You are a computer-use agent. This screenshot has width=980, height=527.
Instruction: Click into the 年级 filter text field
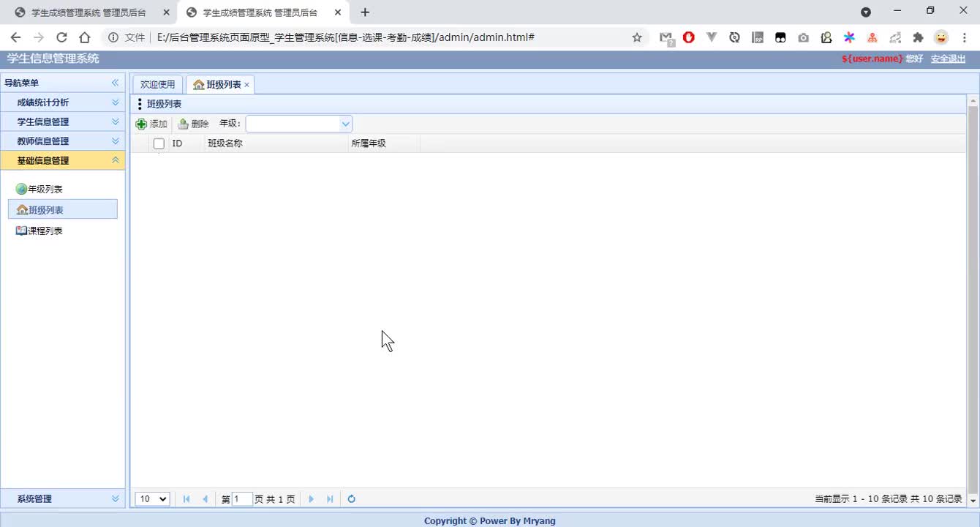click(293, 124)
